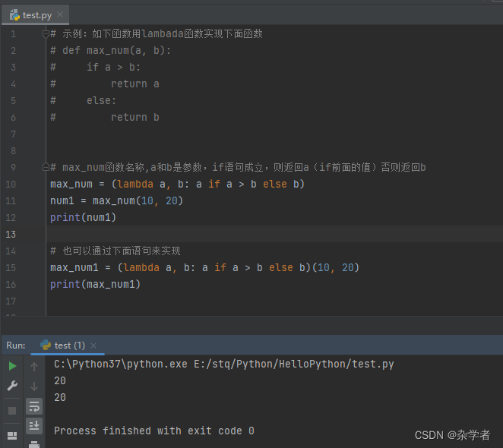Click '# return a' comment on line 4
This screenshot has height=448, width=503.
pyautogui.click(x=105, y=84)
